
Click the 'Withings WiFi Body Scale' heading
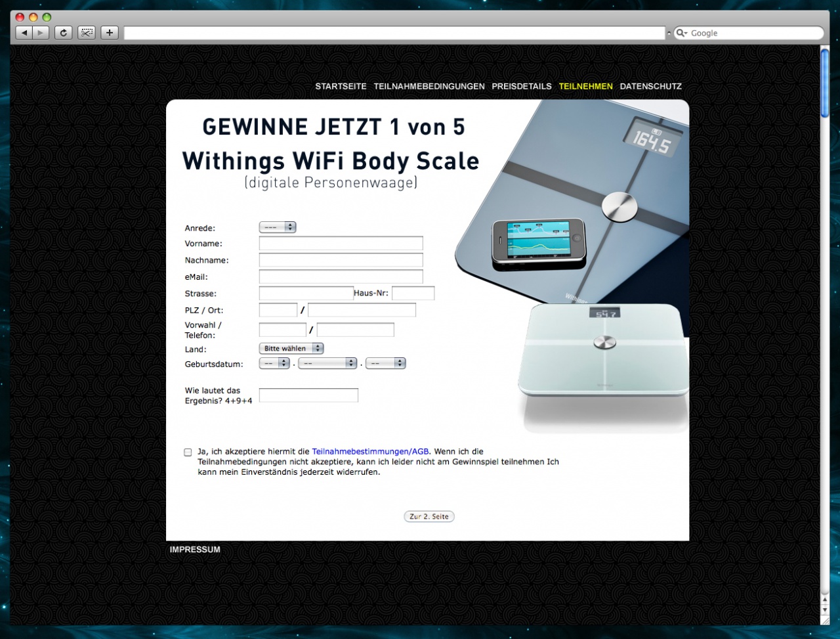(331, 161)
